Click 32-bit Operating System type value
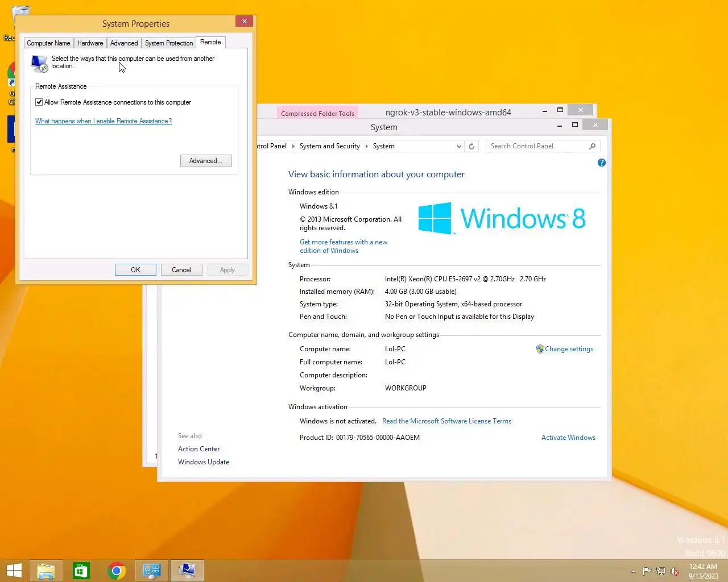Screen dimensions: 728x582 point(453,304)
